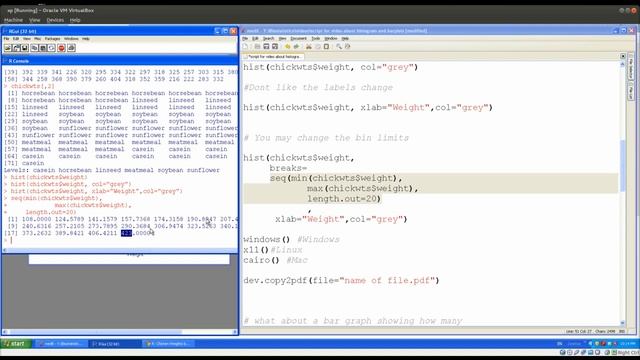Click the Copy icon in editor toolbar
The image size is (640, 360).
[318, 47]
